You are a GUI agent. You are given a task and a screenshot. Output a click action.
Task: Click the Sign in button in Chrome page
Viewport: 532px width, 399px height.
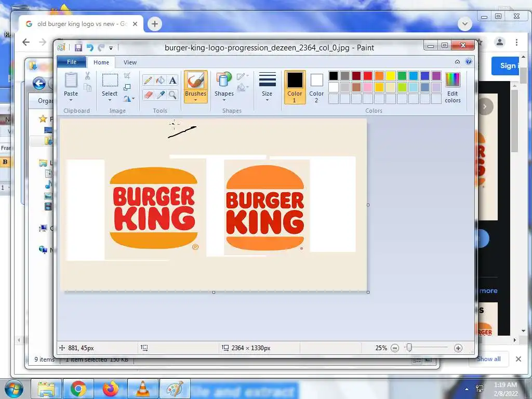(x=505, y=66)
